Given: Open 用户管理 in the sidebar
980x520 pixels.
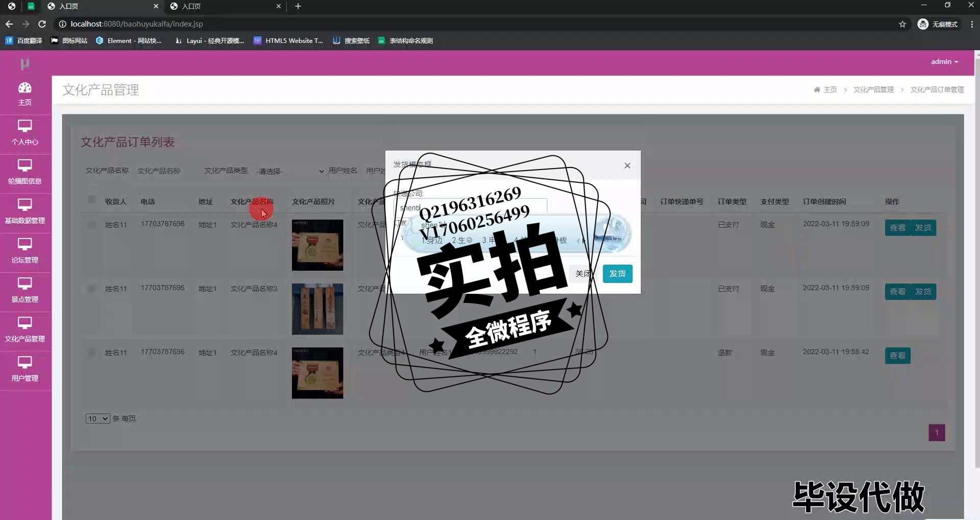Looking at the screenshot, I should click(x=25, y=369).
